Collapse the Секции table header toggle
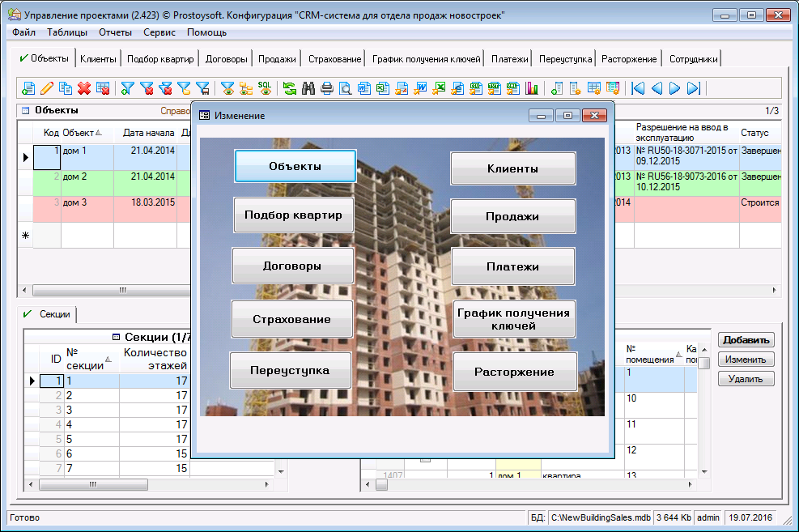This screenshot has height=532, width=799. 117,337
